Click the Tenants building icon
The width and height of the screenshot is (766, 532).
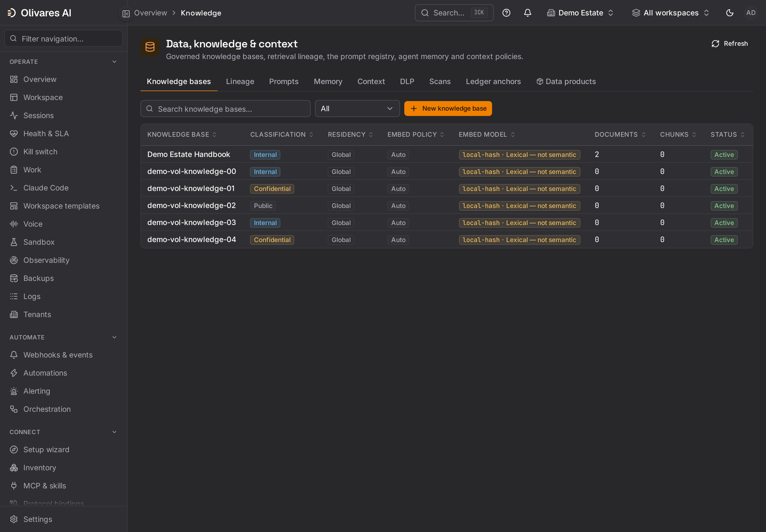(14, 314)
